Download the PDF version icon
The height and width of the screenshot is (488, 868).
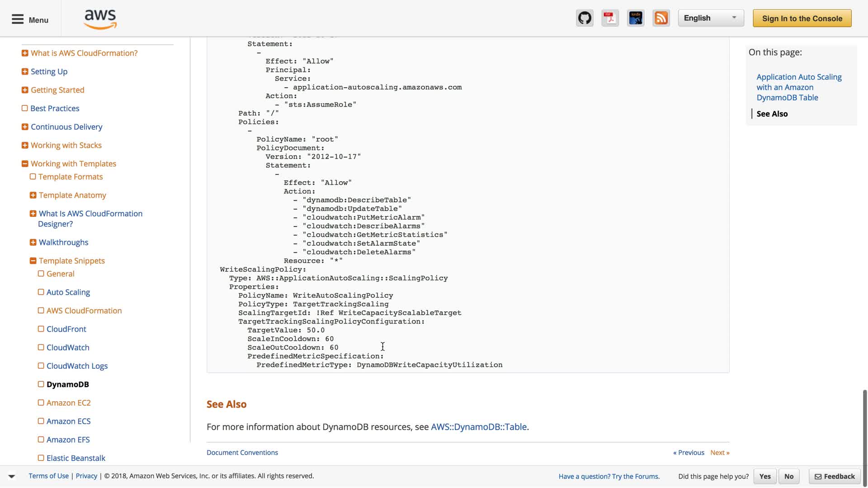(x=610, y=18)
